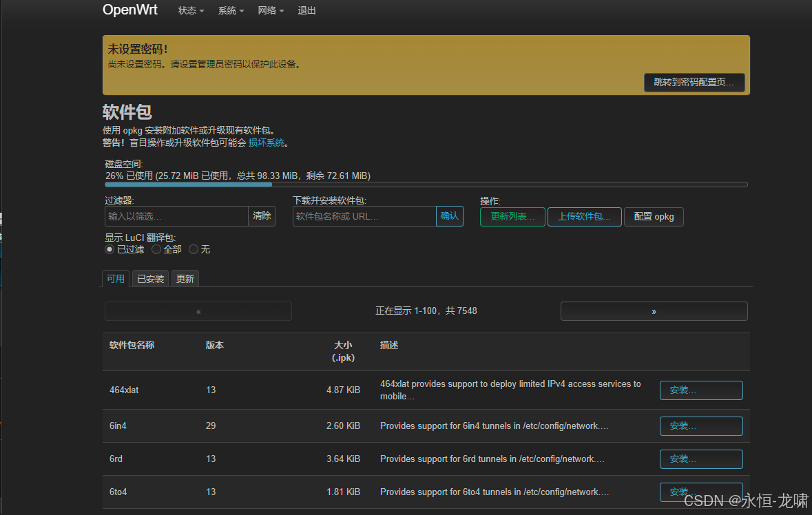Select the 6in4 package name
This screenshot has height=515, width=812.
118,426
